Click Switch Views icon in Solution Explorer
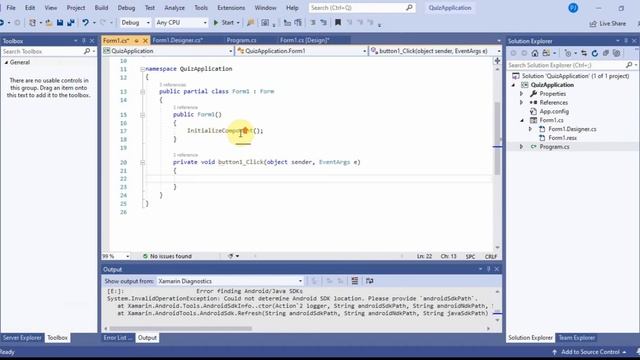Viewport: 640px width, 360px height. [x=546, y=53]
